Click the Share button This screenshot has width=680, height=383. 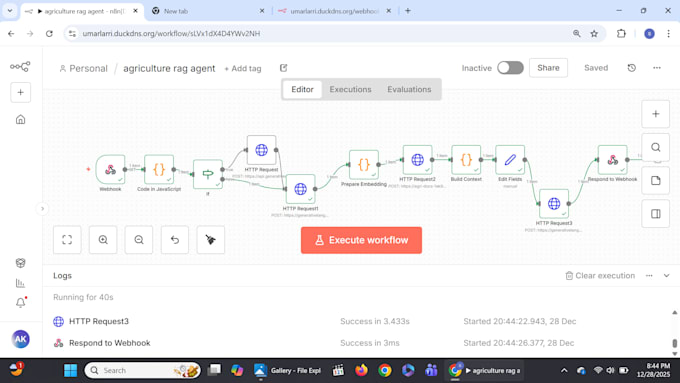coord(548,68)
